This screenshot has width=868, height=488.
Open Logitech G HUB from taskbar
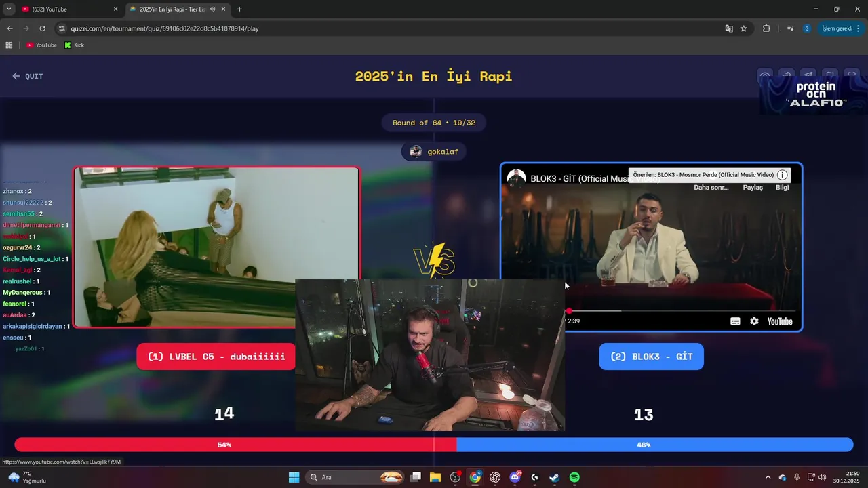pos(534,477)
